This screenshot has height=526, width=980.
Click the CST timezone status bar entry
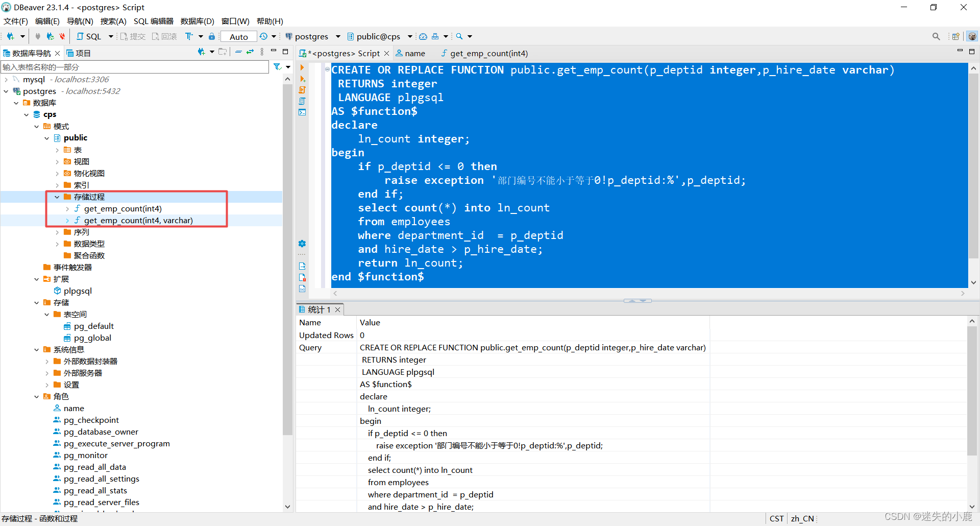pos(776,518)
